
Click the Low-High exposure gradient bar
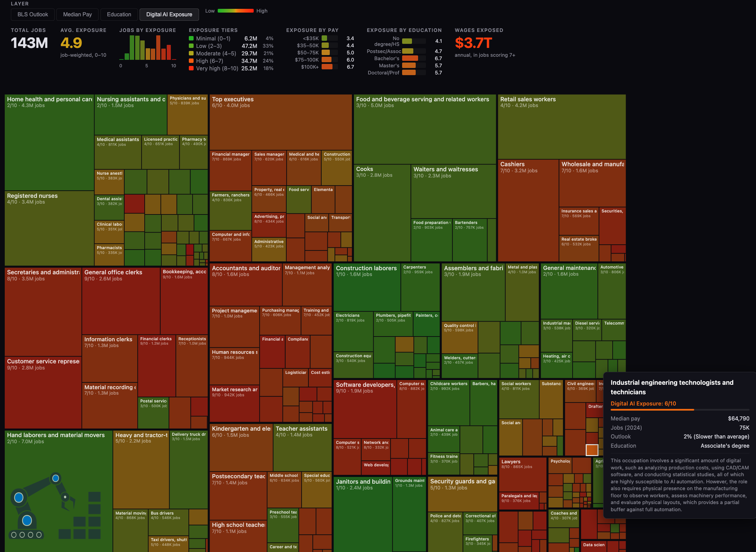[235, 11]
